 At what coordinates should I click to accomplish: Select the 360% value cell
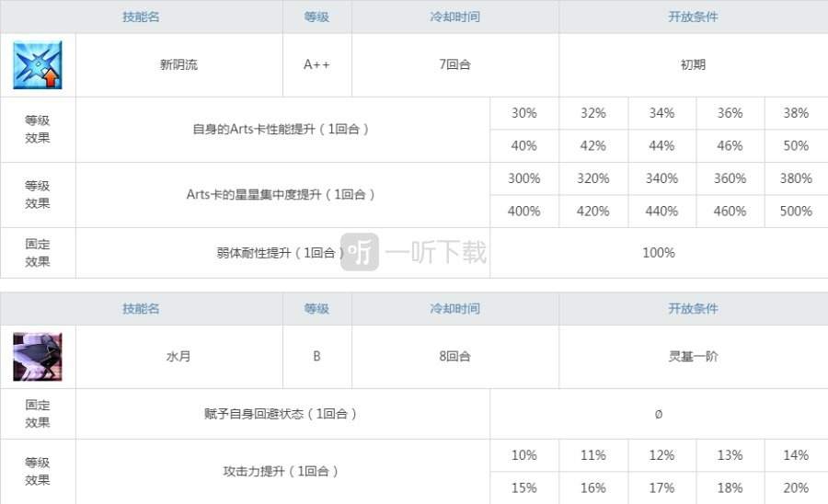point(730,178)
